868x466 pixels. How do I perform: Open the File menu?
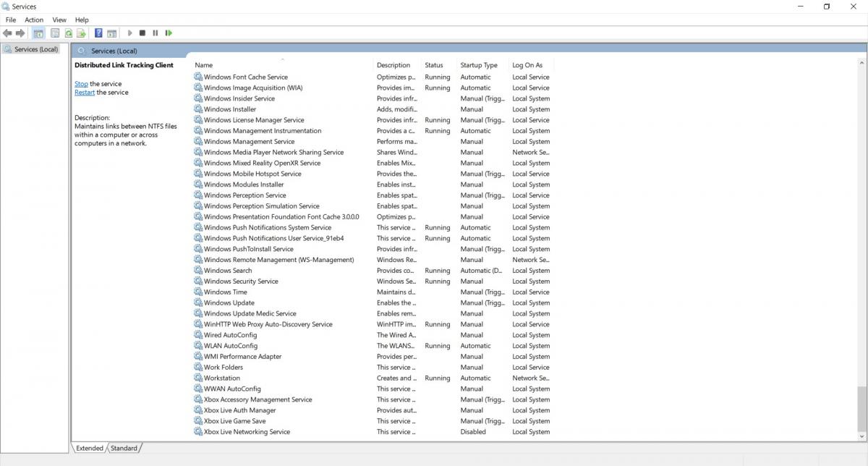click(11, 20)
